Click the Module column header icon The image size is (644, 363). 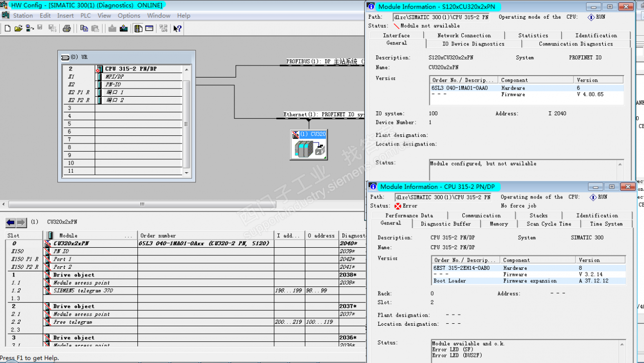point(50,236)
